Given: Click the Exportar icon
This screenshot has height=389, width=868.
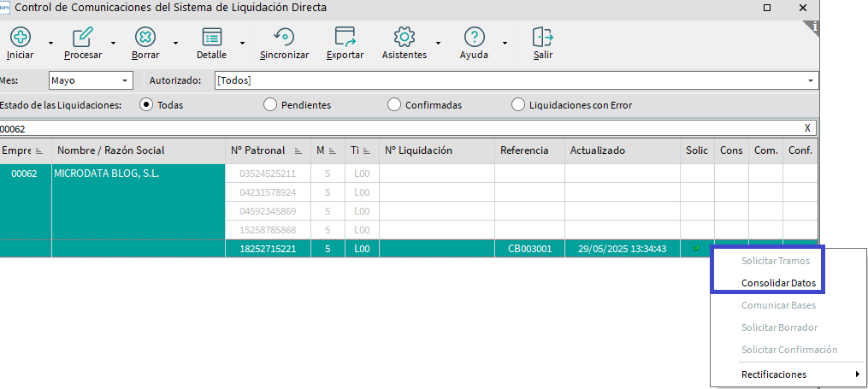Looking at the screenshot, I should 345,38.
